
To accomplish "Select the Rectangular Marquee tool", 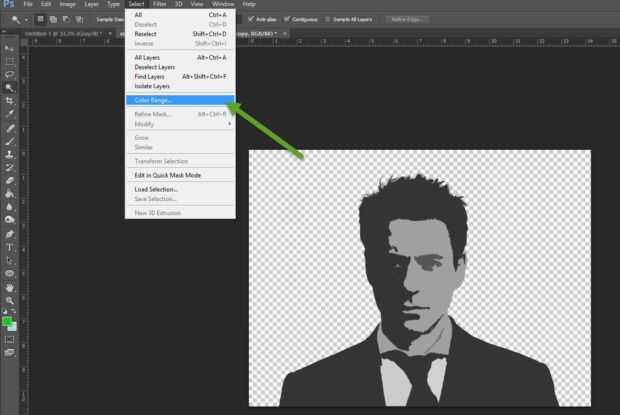I will pyautogui.click(x=10, y=61).
